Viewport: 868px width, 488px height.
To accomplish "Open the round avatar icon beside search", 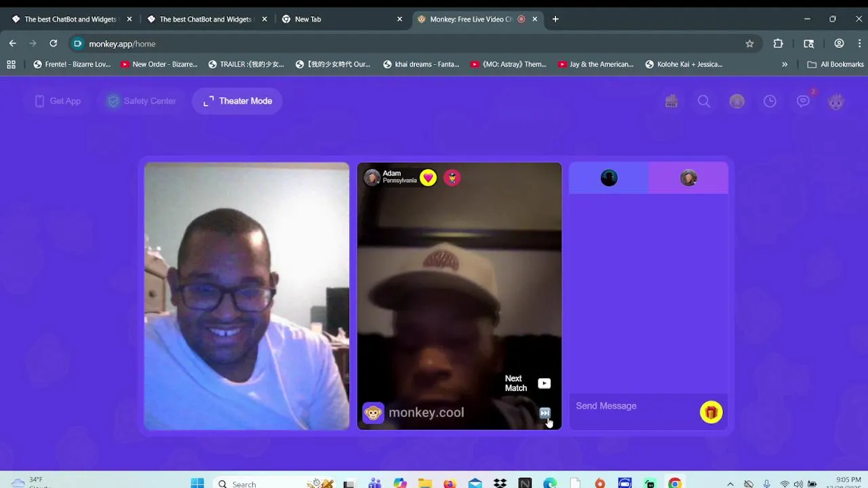I will [737, 101].
